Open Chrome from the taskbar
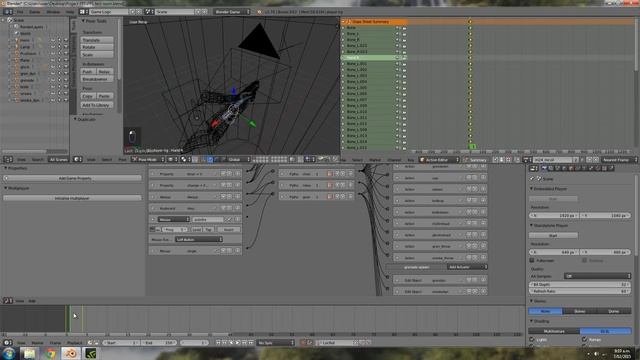The height and width of the screenshot is (360, 640). pos(51,353)
